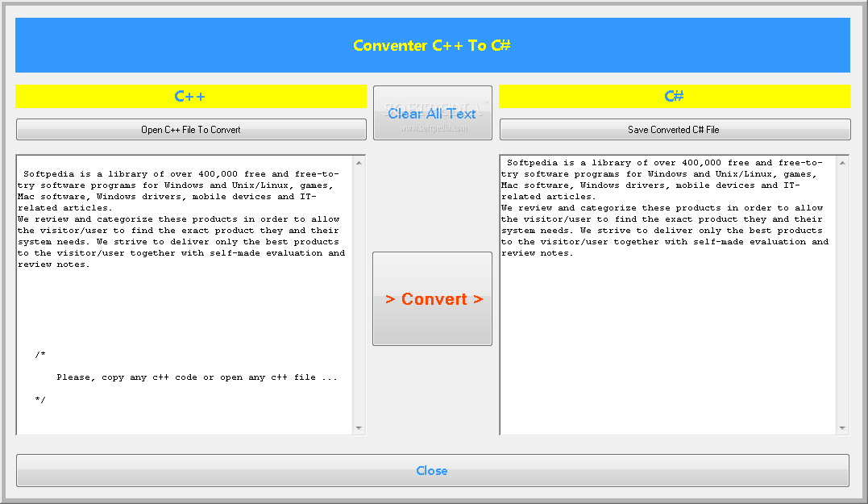This screenshot has width=868, height=504.
Task: Click the 'Conventer C++ To C#' title banner
Action: click(x=432, y=45)
